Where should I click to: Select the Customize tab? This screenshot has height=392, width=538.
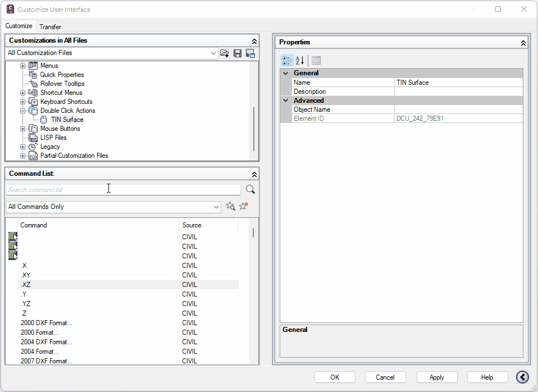pyautogui.click(x=19, y=26)
